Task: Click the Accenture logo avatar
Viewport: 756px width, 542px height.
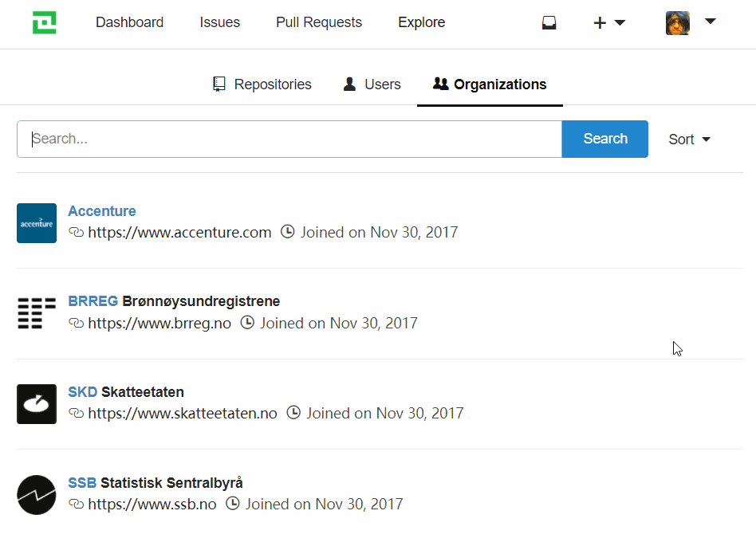Action: click(37, 223)
